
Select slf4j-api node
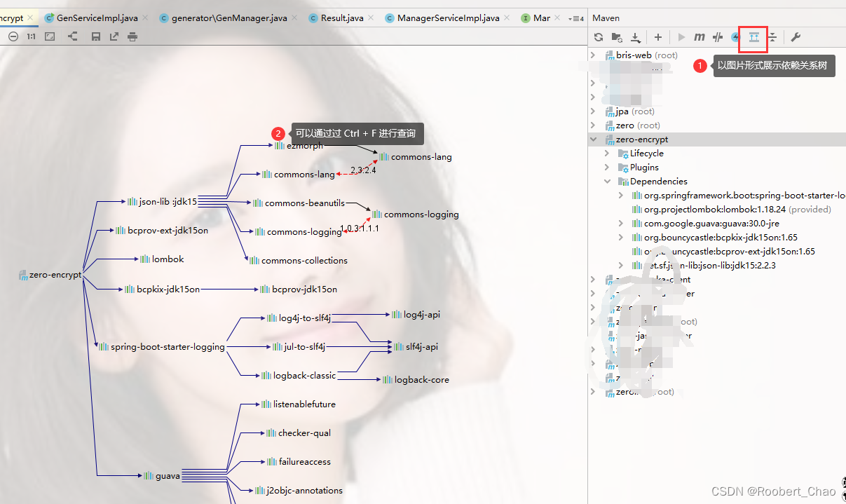coord(417,346)
